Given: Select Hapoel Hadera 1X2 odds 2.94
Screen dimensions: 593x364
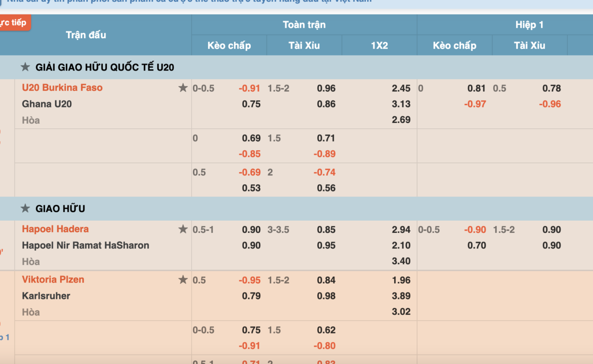Looking at the screenshot, I should point(401,230).
